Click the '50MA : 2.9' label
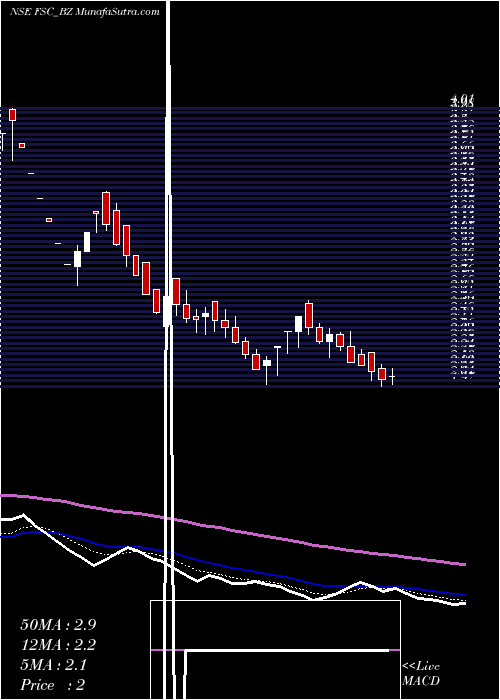Screen dimensions: 500x700 [58, 625]
